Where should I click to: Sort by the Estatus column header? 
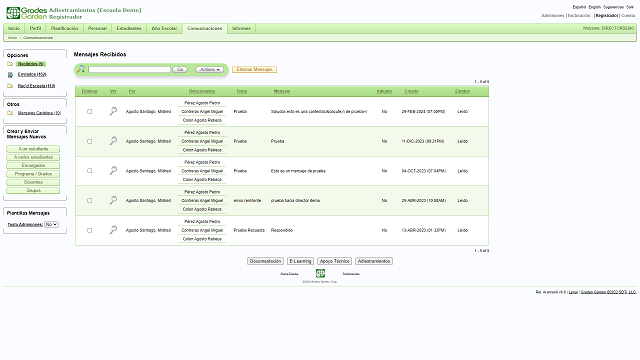click(x=462, y=91)
